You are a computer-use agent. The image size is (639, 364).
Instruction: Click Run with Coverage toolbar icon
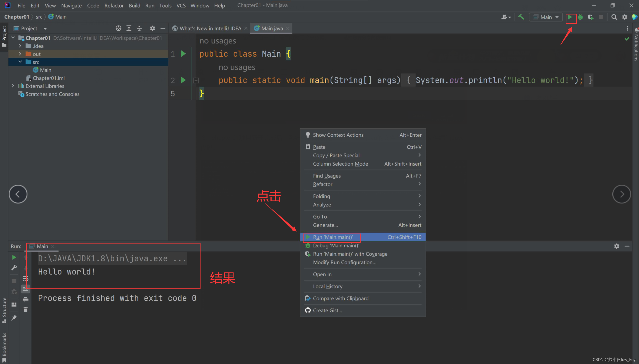click(x=590, y=17)
